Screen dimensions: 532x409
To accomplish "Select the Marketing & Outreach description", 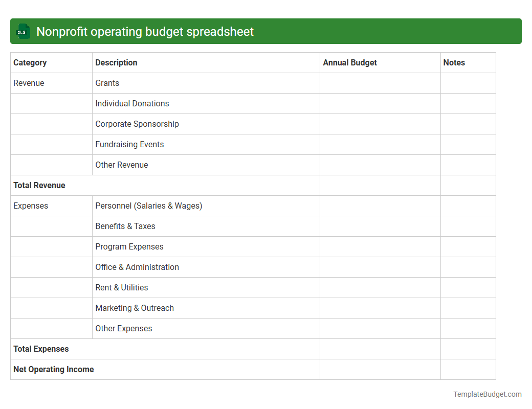I will [x=135, y=308].
